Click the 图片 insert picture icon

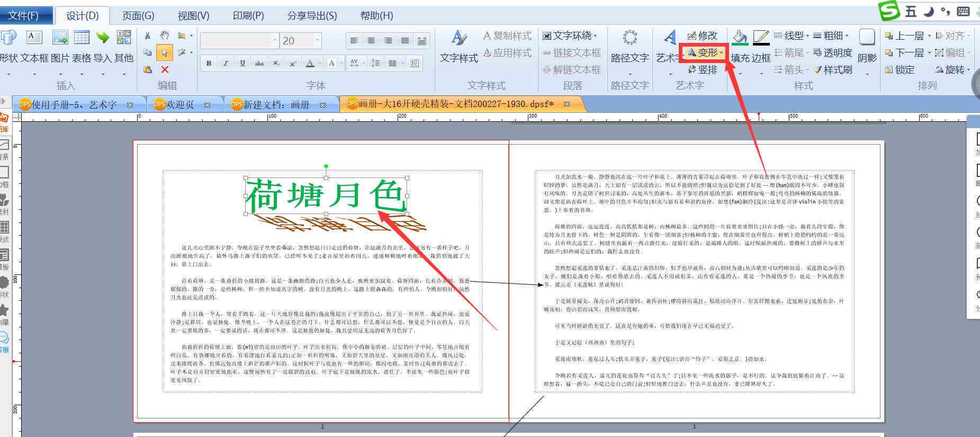[x=60, y=37]
